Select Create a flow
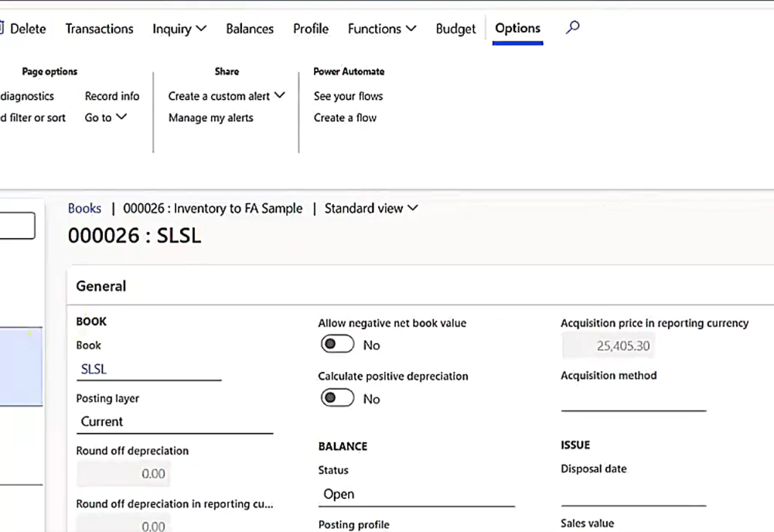The height and width of the screenshot is (532, 774). click(x=345, y=118)
